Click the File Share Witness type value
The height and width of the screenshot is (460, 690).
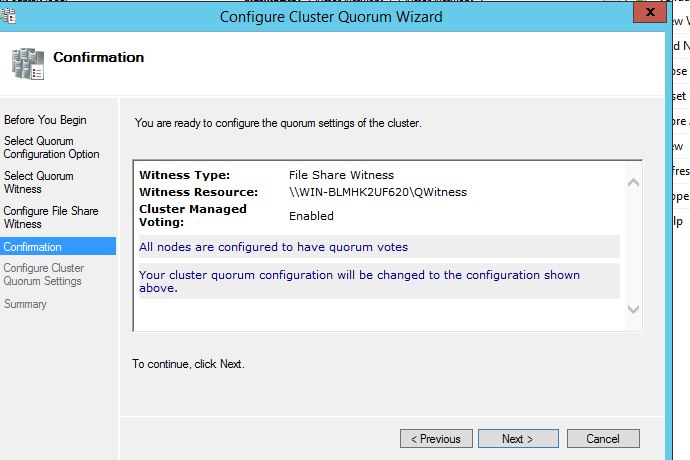[x=341, y=175]
